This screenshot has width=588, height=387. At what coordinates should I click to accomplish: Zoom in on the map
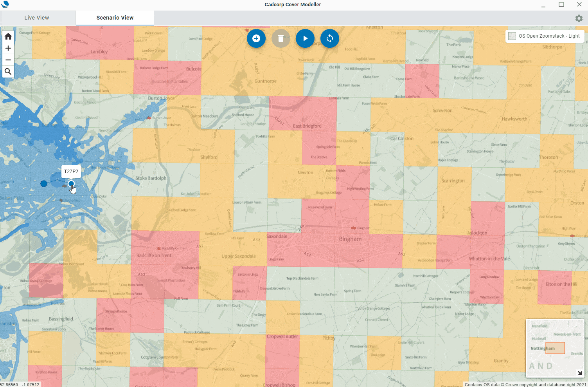[8, 48]
